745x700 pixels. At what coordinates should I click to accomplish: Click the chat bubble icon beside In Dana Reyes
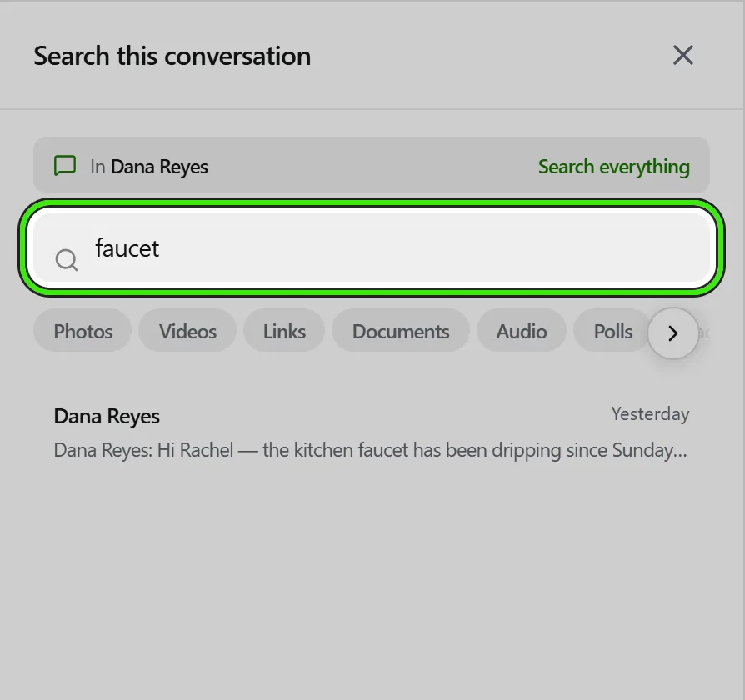tap(65, 165)
